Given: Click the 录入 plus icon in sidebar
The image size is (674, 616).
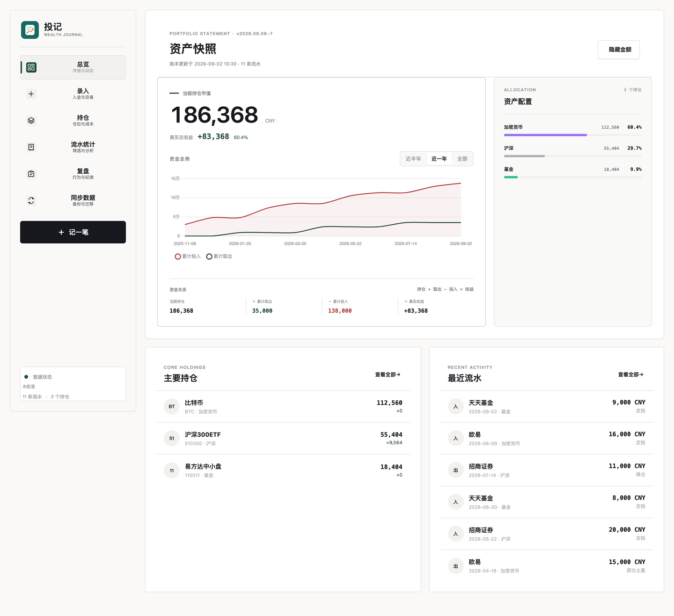Looking at the screenshot, I should click(x=31, y=94).
